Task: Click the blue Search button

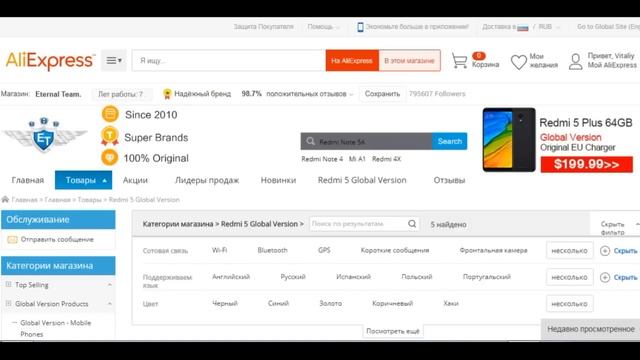Action: pyautogui.click(x=450, y=141)
